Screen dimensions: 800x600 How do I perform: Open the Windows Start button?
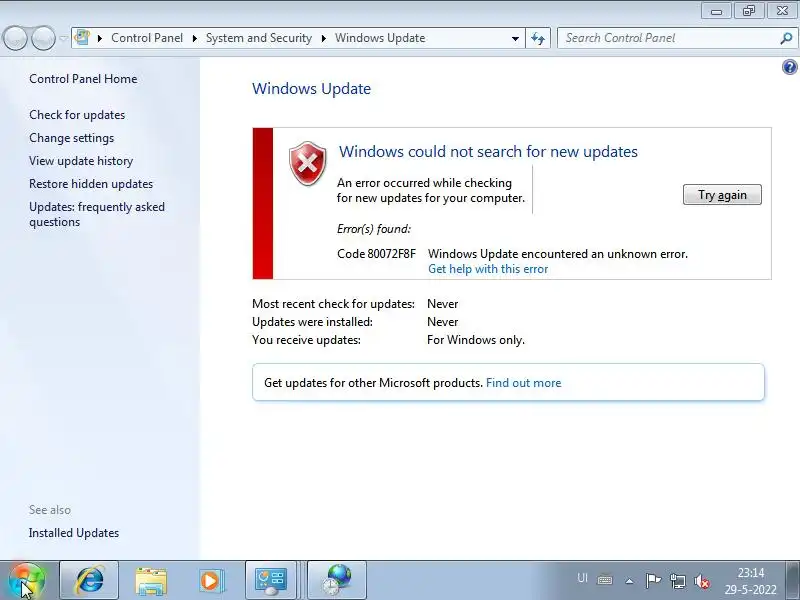27,581
